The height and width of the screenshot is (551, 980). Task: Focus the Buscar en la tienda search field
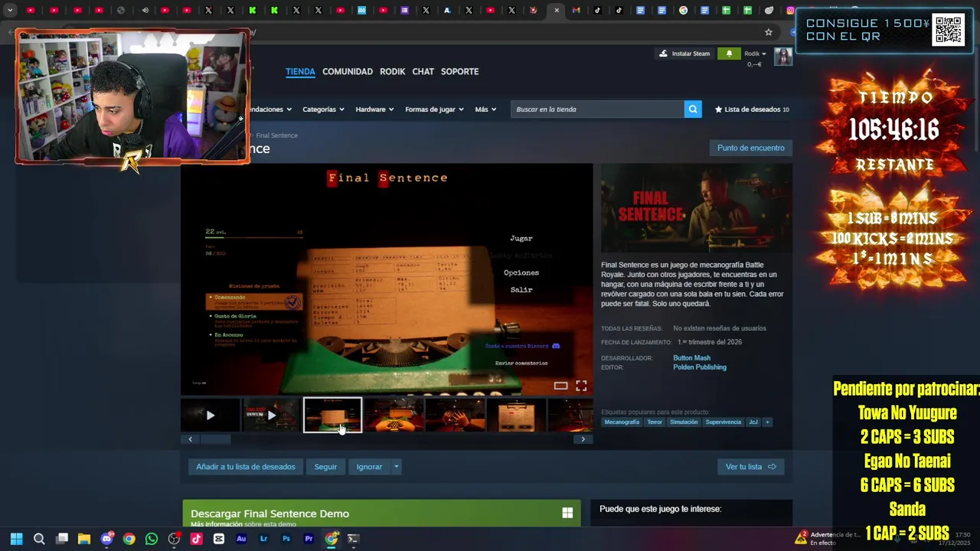598,109
